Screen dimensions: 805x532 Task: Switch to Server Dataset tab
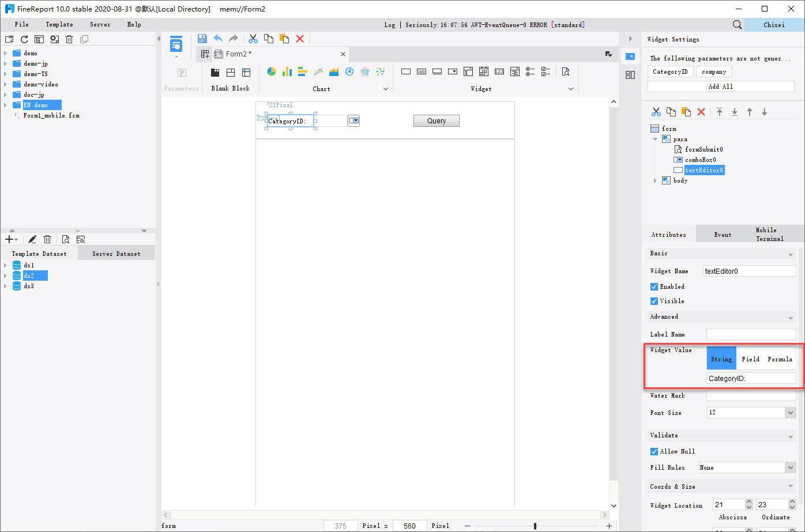[x=116, y=254]
